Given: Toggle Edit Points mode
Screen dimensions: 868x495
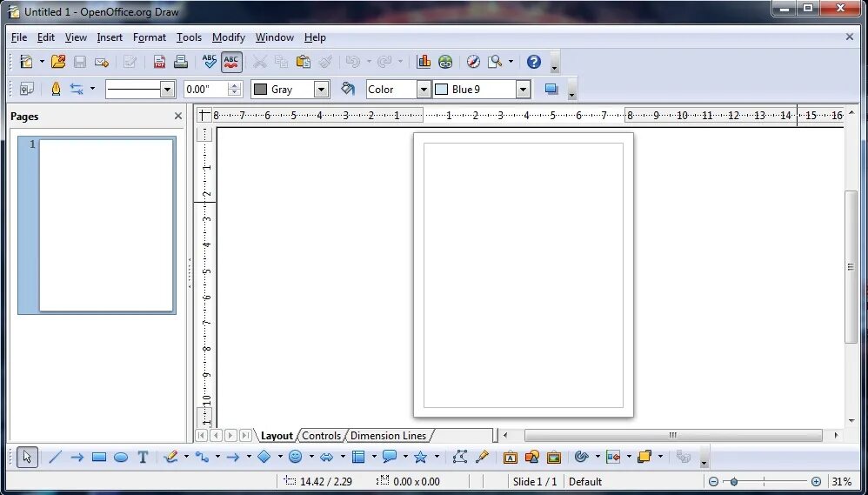Looking at the screenshot, I should tap(460, 457).
